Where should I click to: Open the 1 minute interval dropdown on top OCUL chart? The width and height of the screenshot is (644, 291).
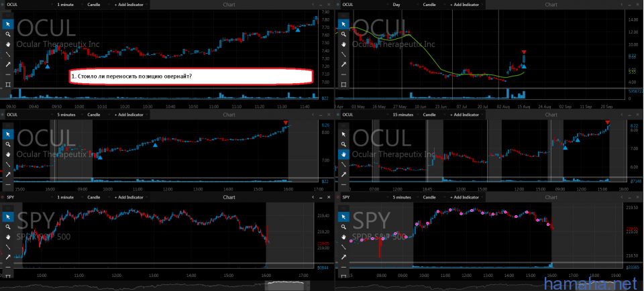click(x=69, y=5)
